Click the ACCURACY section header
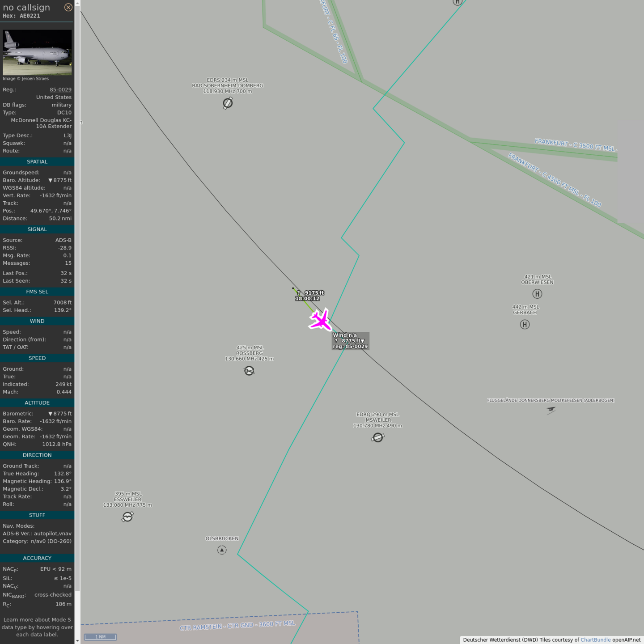 (37, 558)
